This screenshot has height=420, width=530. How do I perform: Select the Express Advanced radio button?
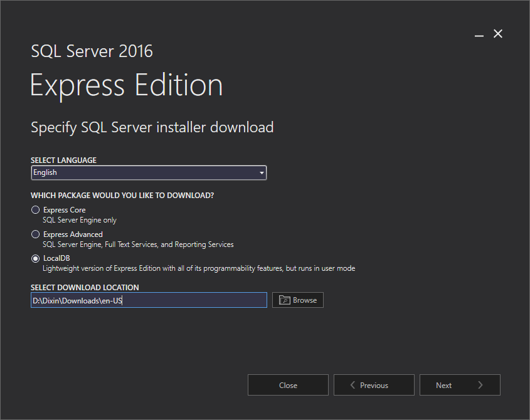pyautogui.click(x=36, y=234)
